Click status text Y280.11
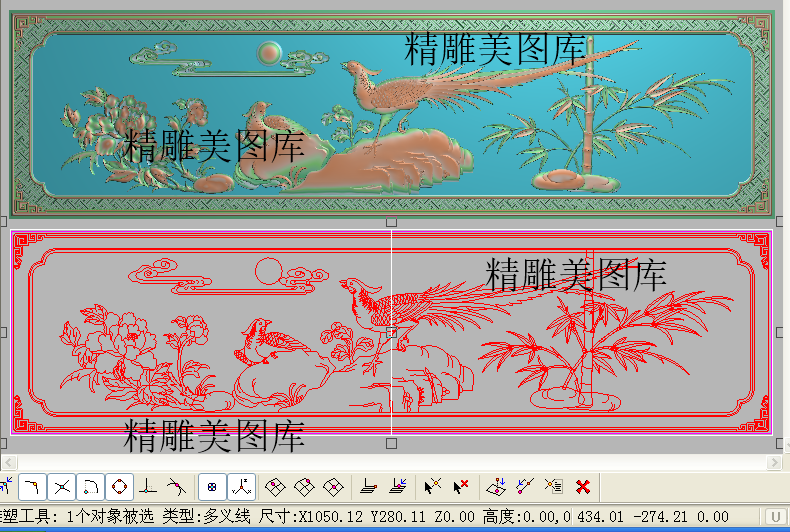 pyautogui.click(x=398, y=516)
